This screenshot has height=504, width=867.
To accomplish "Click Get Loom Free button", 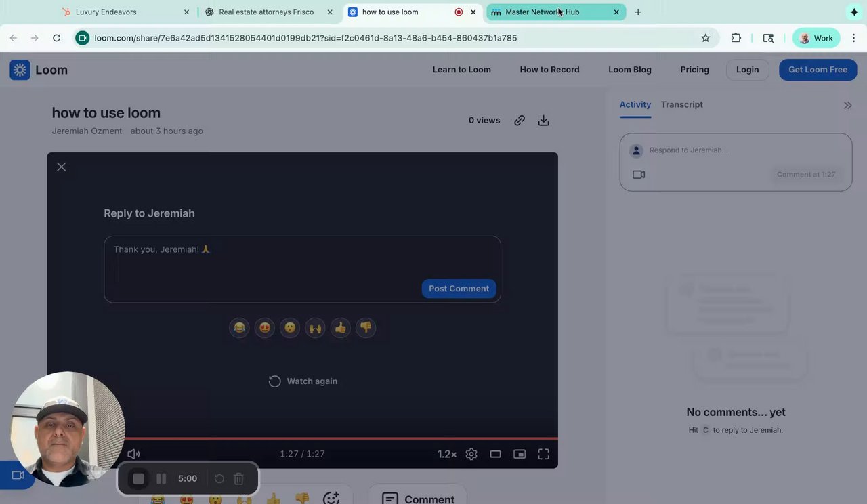I will [818, 70].
